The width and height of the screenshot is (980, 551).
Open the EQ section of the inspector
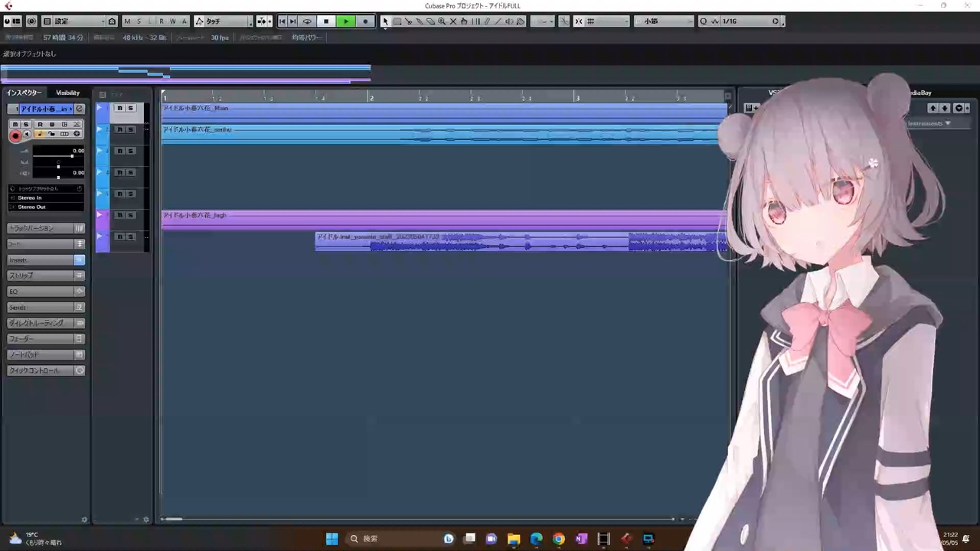click(45, 292)
